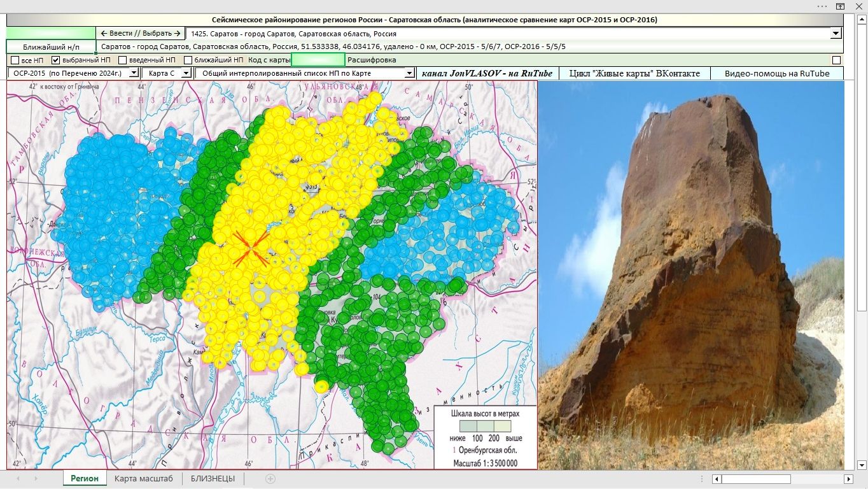Click the horizontal scrollbar thumb

(755, 479)
